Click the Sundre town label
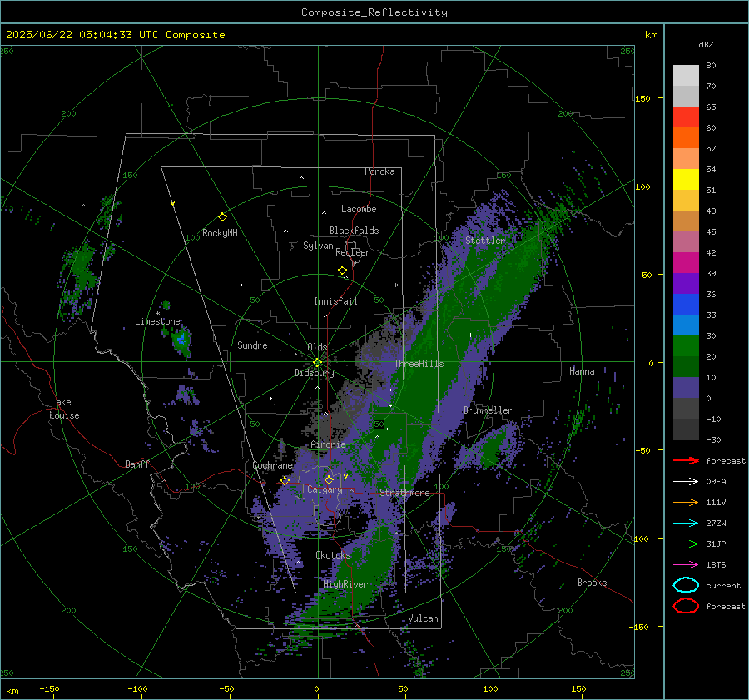 tap(252, 345)
